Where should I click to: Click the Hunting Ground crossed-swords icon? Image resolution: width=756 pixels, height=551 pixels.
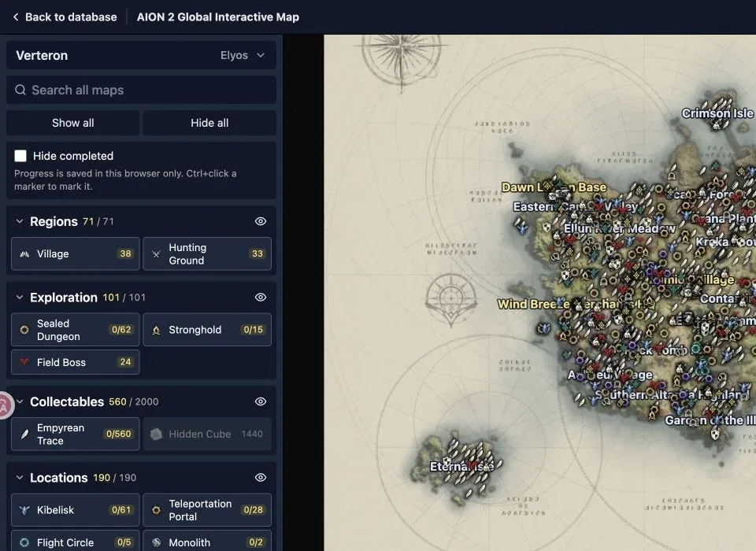click(x=156, y=253)
